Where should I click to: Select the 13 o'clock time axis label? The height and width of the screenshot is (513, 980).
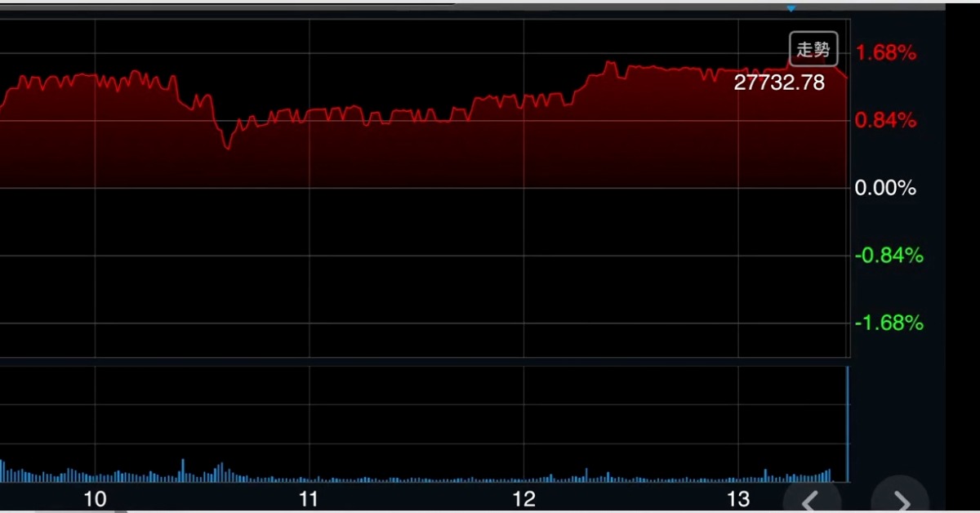click(x=737, y=499)
